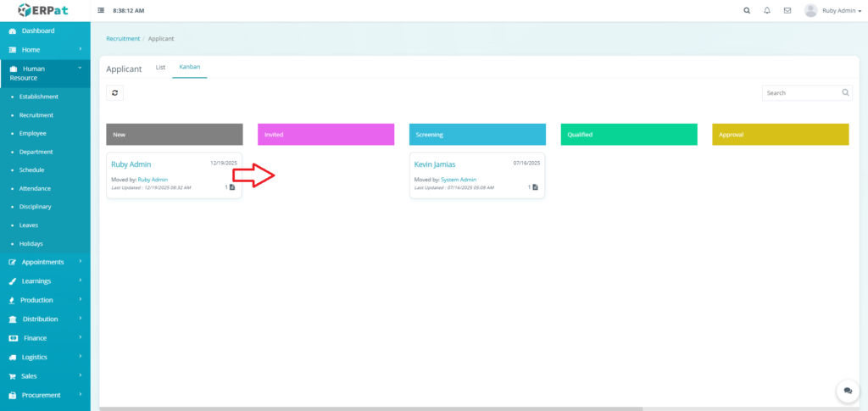The image size is (868, 411).
Task: Click the Procurement bag icon
Action: click(13, 396)
